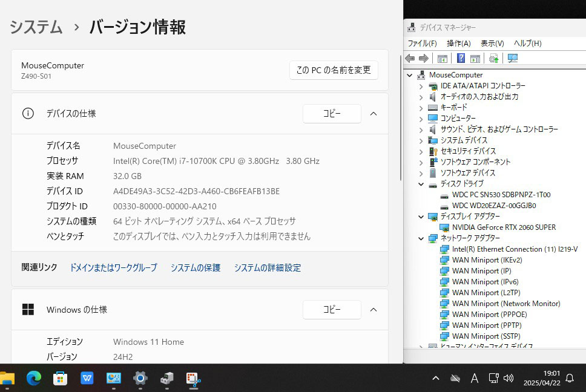Scan for hardware changes using monitor icon
The height and width of the screenshot is (392, 586).
click(512, 58)
